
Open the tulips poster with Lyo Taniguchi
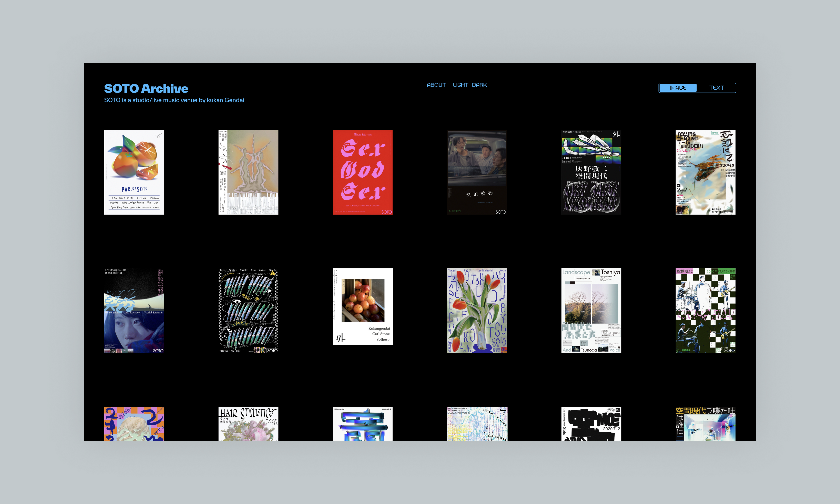477,311
